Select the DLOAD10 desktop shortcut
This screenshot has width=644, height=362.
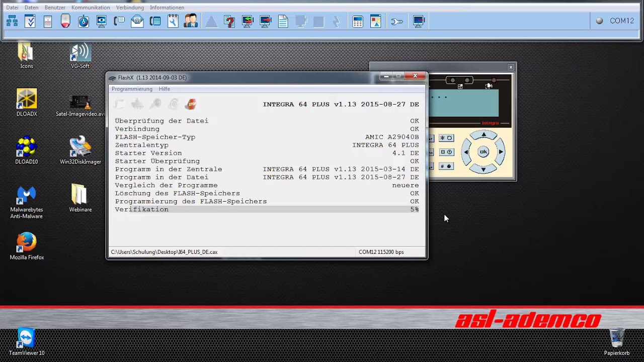click(x=27, y=150)
